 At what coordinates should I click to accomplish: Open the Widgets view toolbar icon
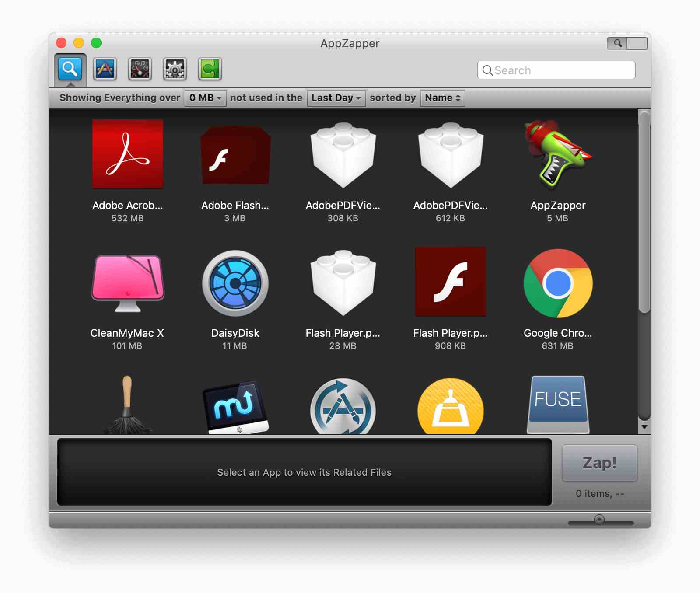(x=140, y=69)
